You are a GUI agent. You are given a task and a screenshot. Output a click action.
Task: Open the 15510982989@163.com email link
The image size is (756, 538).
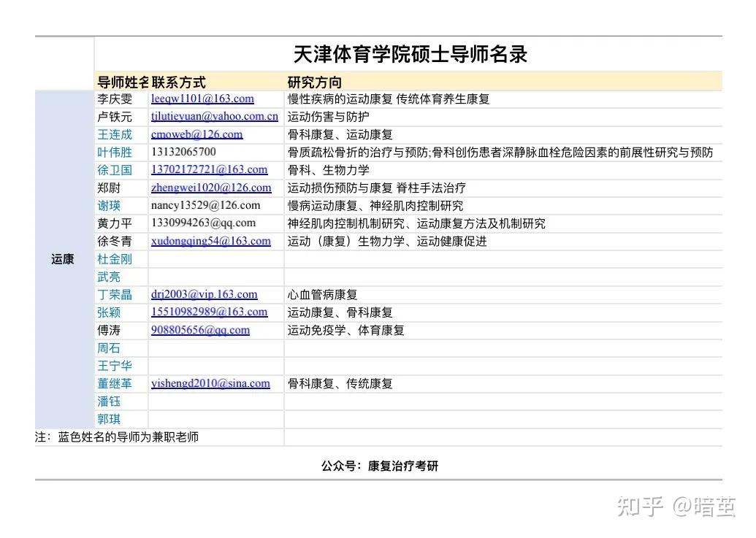pyautogui.click(x=209, y=312)
